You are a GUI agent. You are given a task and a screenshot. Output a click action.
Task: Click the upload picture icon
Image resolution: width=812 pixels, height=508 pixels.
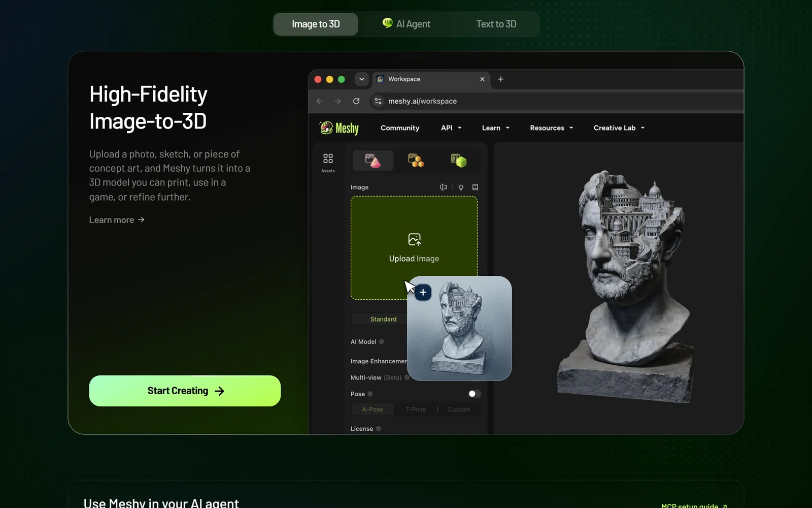[414, 239]
